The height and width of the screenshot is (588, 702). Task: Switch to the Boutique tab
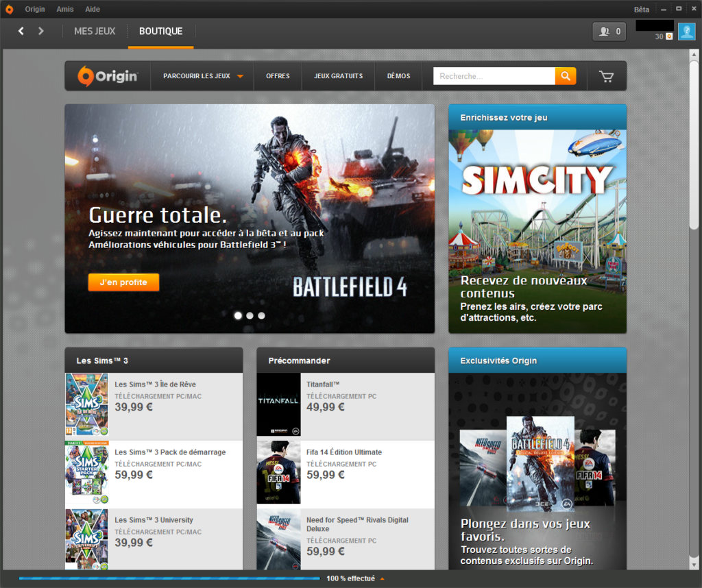160,32
